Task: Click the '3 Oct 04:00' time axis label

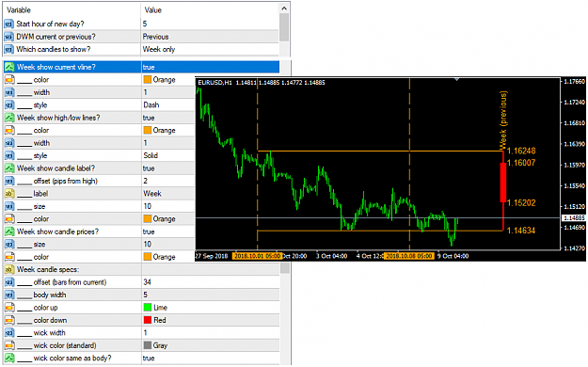Action: pyautogui.click(x=331, y=256)
